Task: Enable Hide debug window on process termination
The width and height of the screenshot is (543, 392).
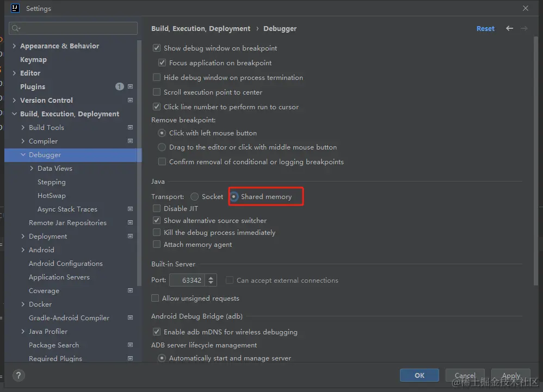Action: pos(157,77)
